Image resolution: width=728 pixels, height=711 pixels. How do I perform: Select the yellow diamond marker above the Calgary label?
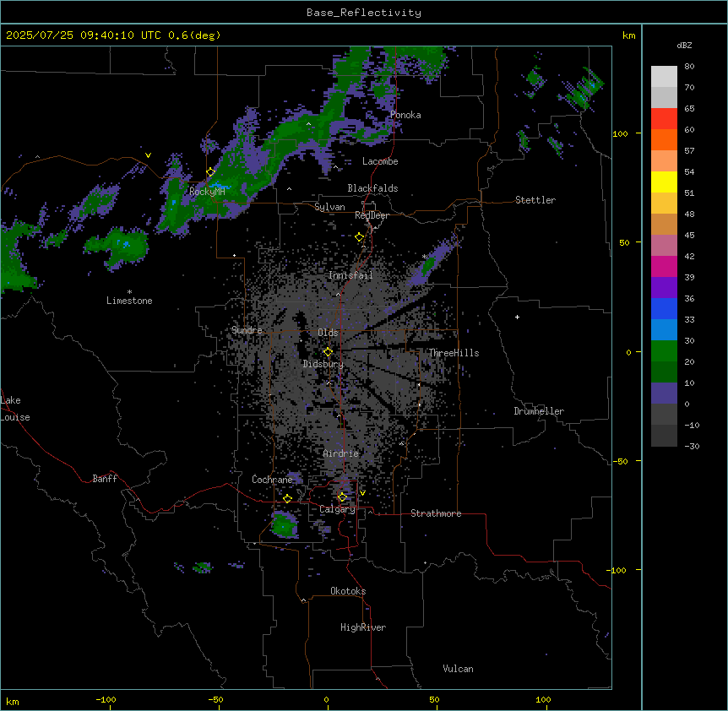click(x=342, y=497)
